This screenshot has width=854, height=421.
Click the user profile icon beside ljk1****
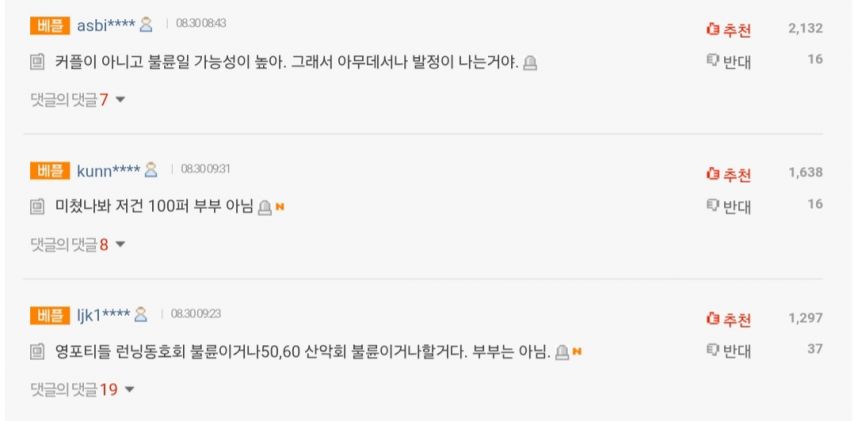click(x=141, y=315)
